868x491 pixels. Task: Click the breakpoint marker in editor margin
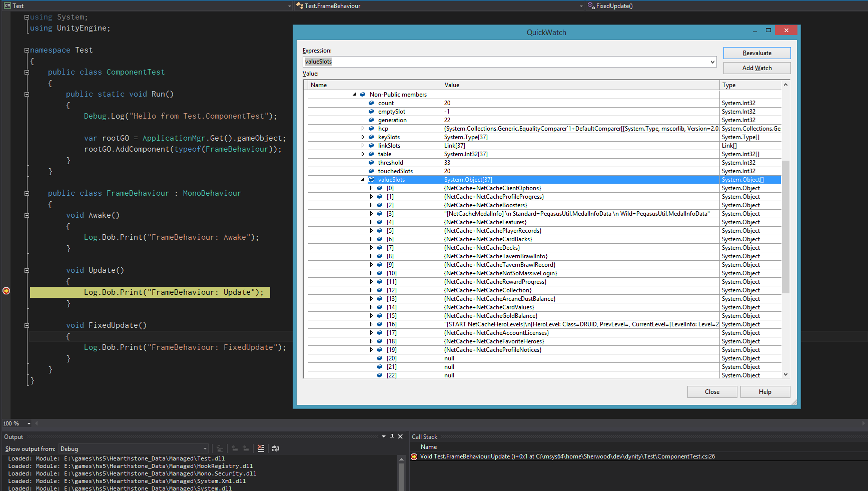click(6, 291)
